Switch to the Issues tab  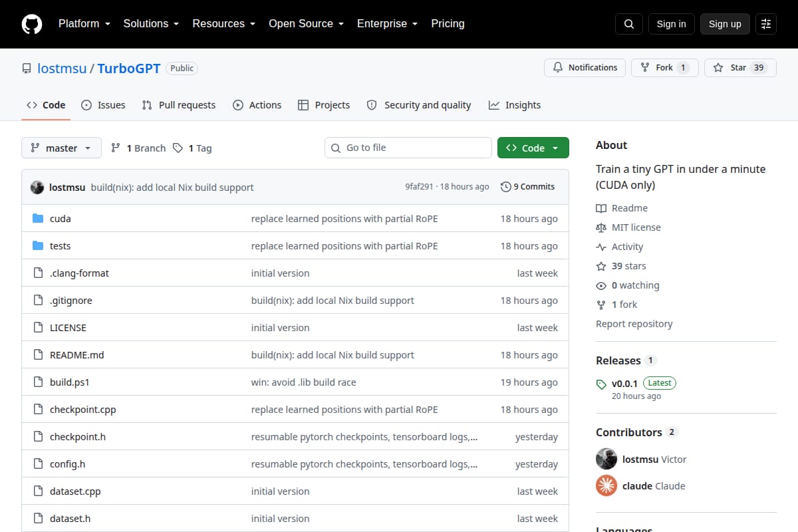(103, 105)
